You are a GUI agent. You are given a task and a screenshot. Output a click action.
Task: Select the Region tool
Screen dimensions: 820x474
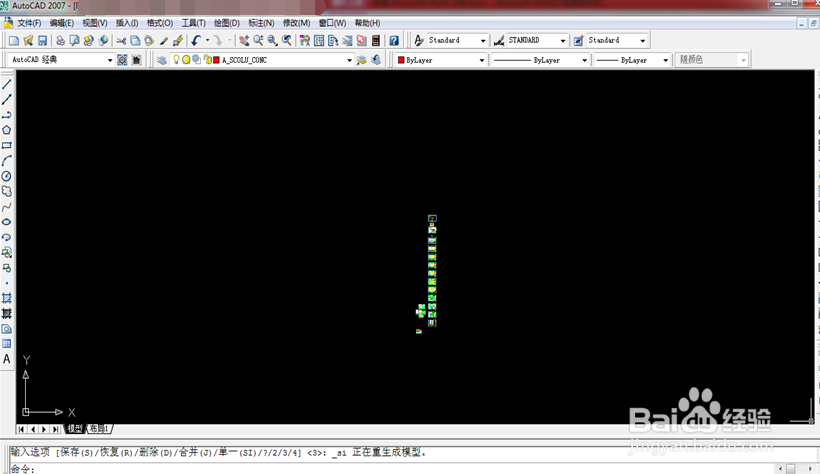click(7, 329)
